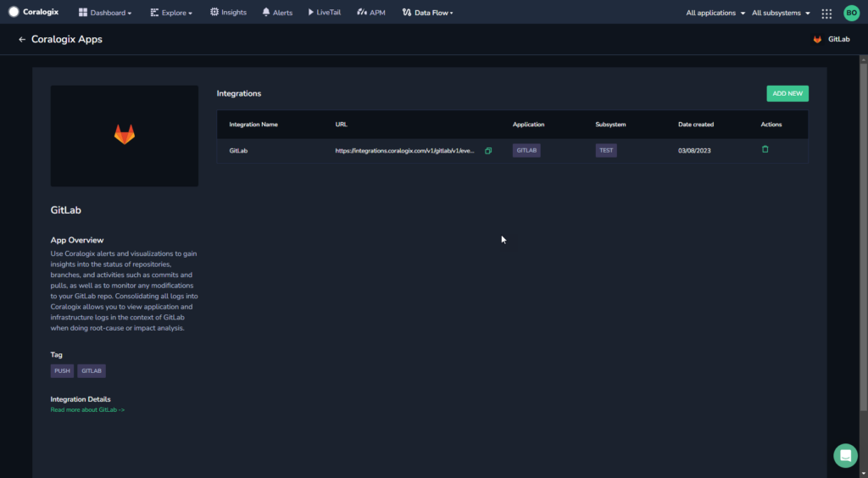This screenshot has height=478, width=868.
Task: Go back using the arrow icon
Action: click(22, 39)
